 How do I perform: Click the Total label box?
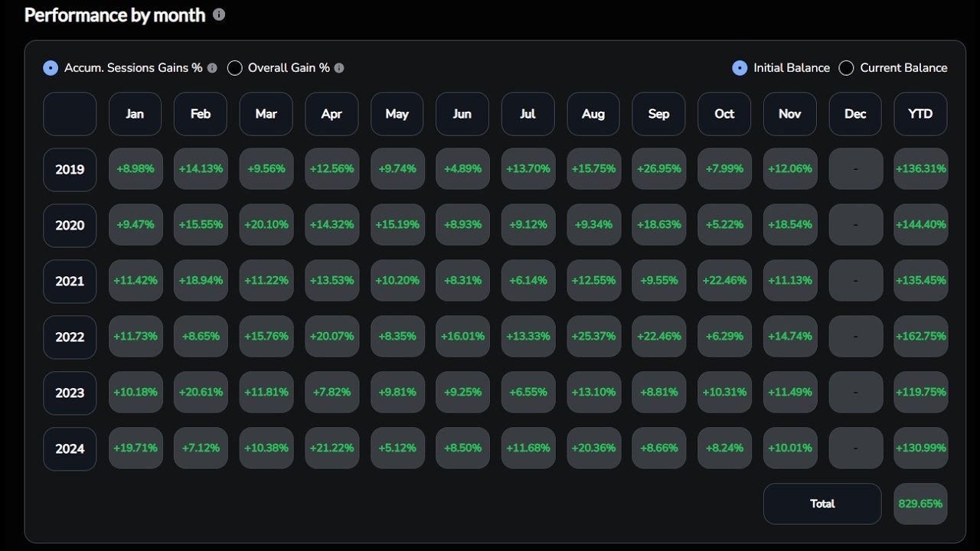[x=822, y=504]
